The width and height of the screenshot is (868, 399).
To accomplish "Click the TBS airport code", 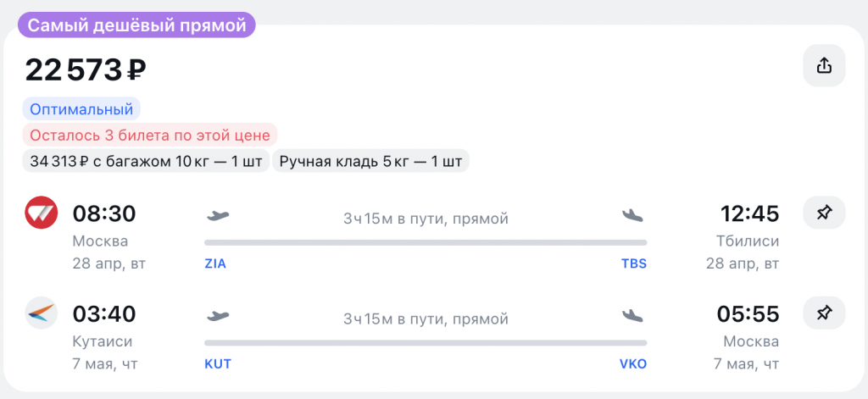I will pos(633,263).
